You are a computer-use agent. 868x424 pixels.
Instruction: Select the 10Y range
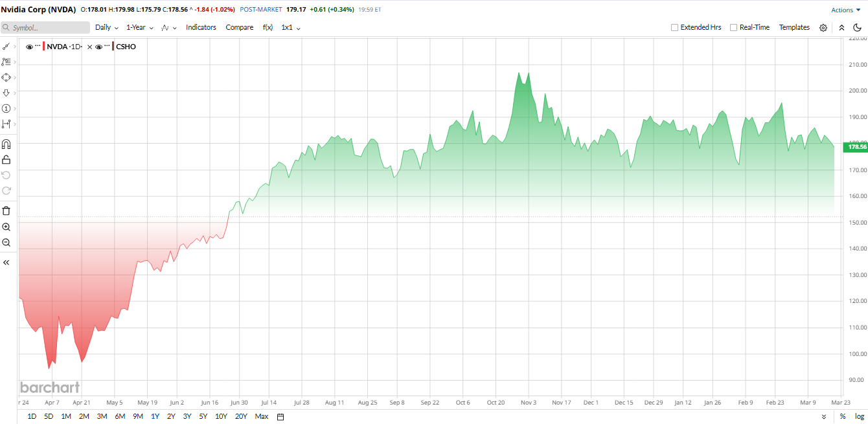coord(221,416)
